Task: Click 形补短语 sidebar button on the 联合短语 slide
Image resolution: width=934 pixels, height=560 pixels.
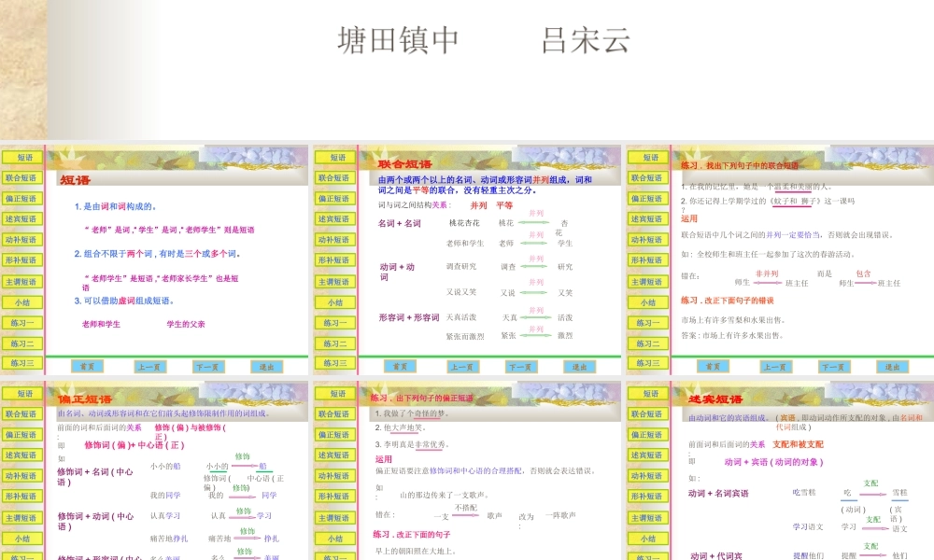Action: (334, 260)
